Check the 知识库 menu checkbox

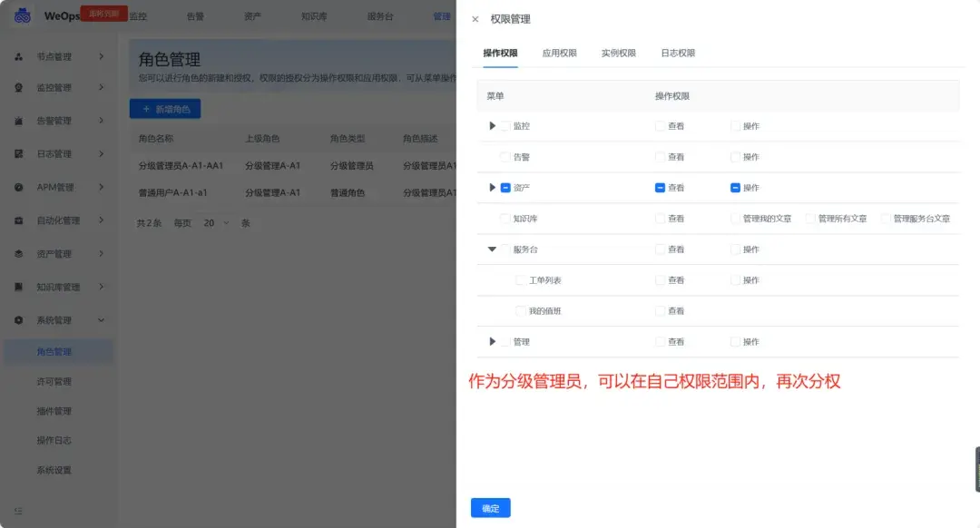(x=505, y=218)
